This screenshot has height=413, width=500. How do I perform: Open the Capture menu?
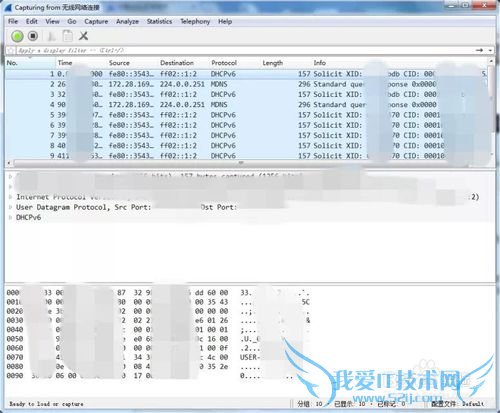click(x=96, y=21)
